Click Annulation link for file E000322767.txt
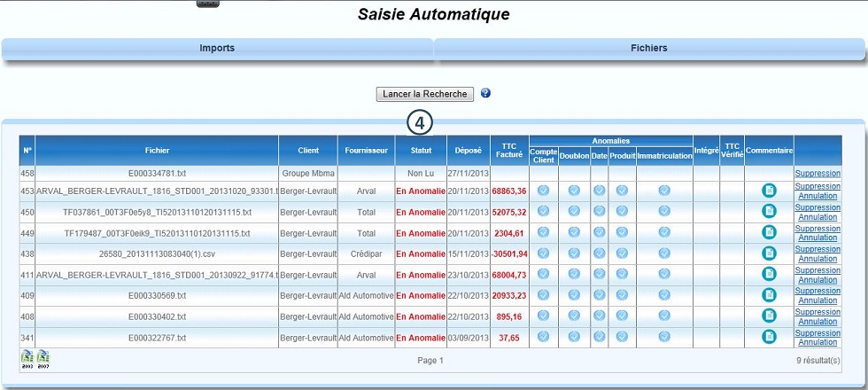868x390 pixels. point(818,342)
